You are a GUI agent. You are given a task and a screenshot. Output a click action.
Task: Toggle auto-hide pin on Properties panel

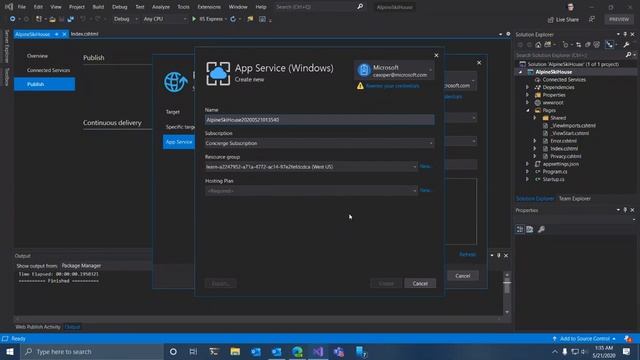[625, 210]
